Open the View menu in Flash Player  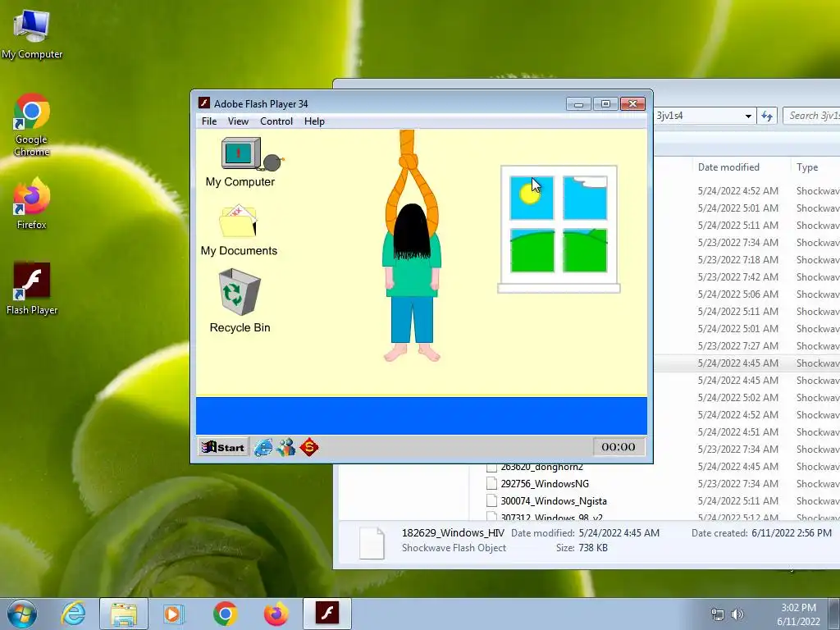coord(238,121)
